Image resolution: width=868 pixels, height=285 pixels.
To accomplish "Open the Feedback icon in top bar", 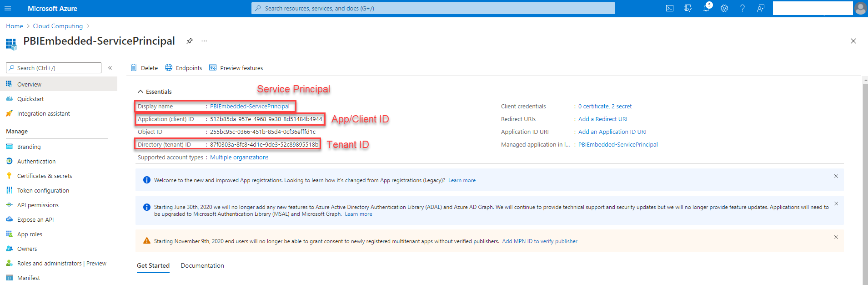I will pyautogui.click(x=761, y=8).
